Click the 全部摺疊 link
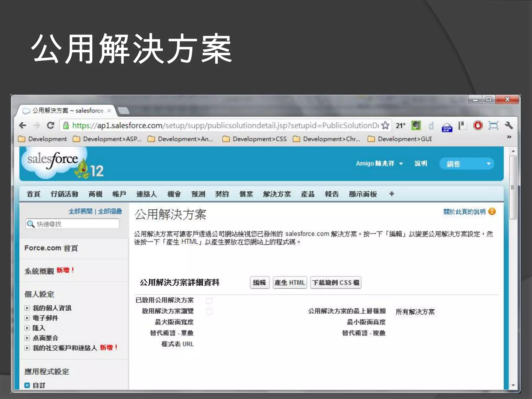Image resolution: width=532 pixels, height=399 pixels. tap(110, 211)
